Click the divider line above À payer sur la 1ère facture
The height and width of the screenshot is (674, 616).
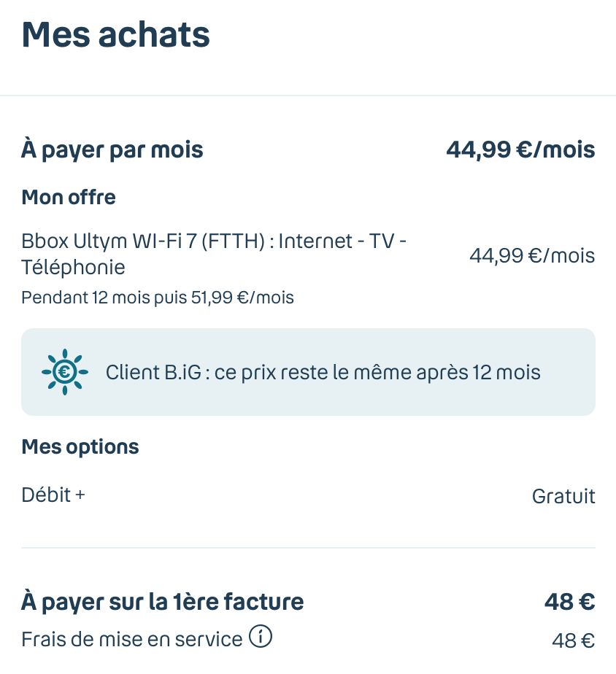coord(308,548)
